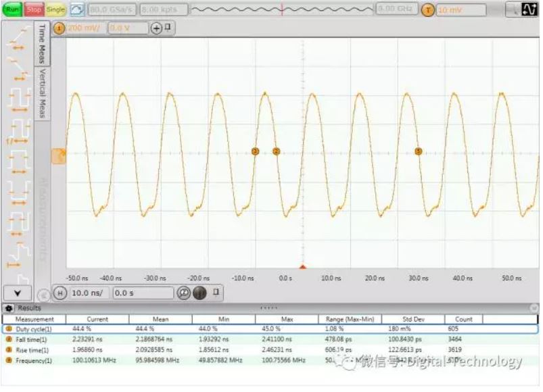
Task: Open the Results panel gear settings
Action: 9,308
